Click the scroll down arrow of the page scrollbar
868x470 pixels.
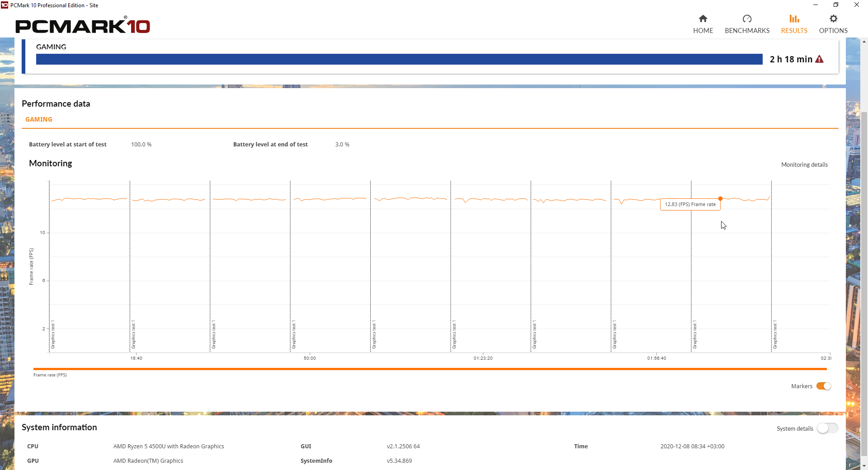[864, 465]
